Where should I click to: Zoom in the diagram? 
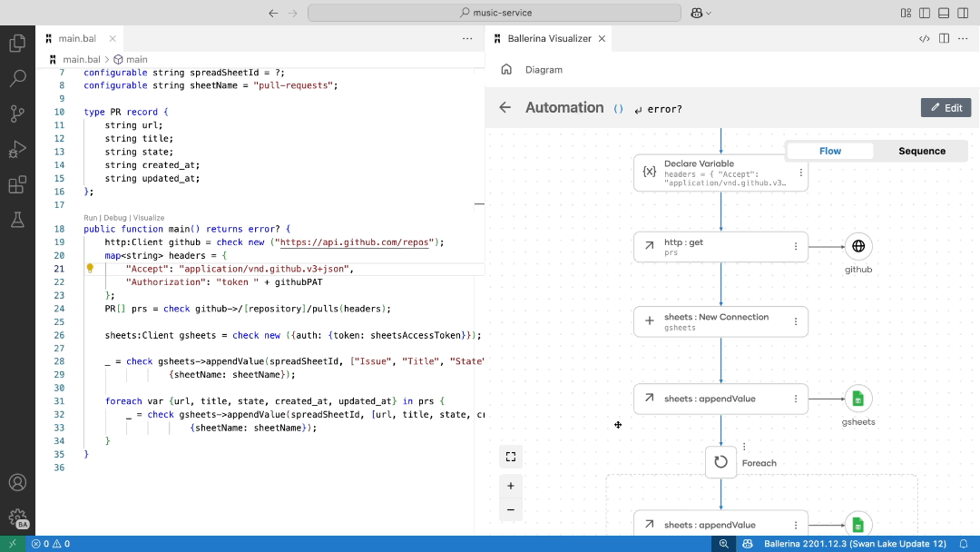(x=511, y=486)
